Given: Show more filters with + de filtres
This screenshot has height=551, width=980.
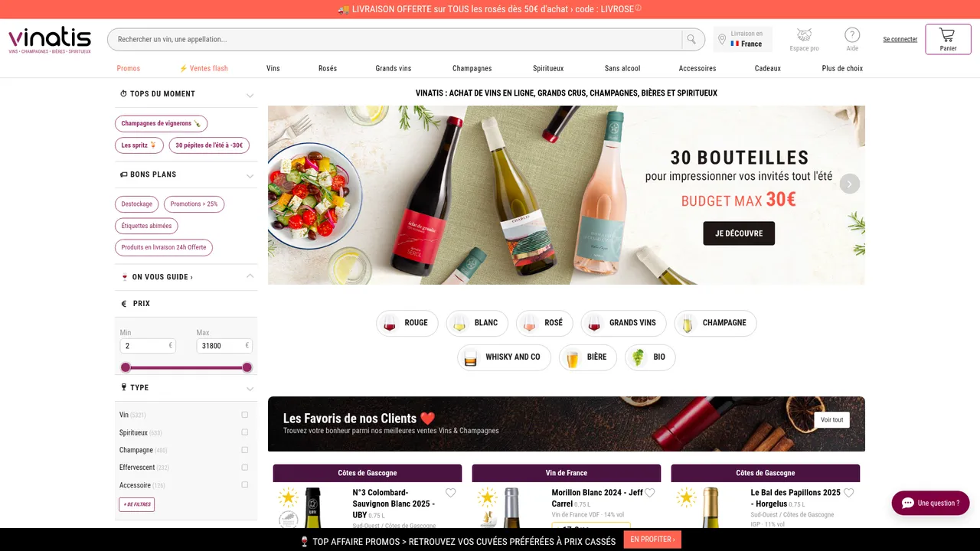Looking at the screenshot, I should 137,504.
